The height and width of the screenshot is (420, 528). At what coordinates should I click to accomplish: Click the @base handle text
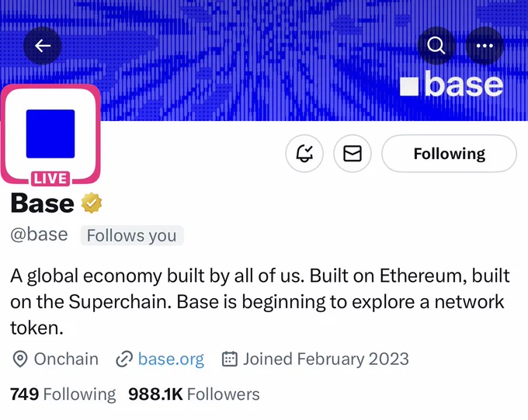[x=39, y=234]
